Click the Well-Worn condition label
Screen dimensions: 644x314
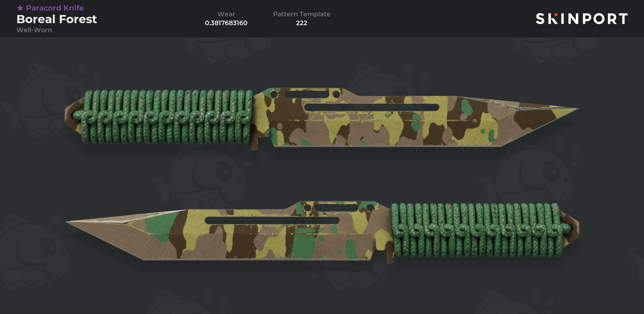pyautogui.click(x=34, y=30)
